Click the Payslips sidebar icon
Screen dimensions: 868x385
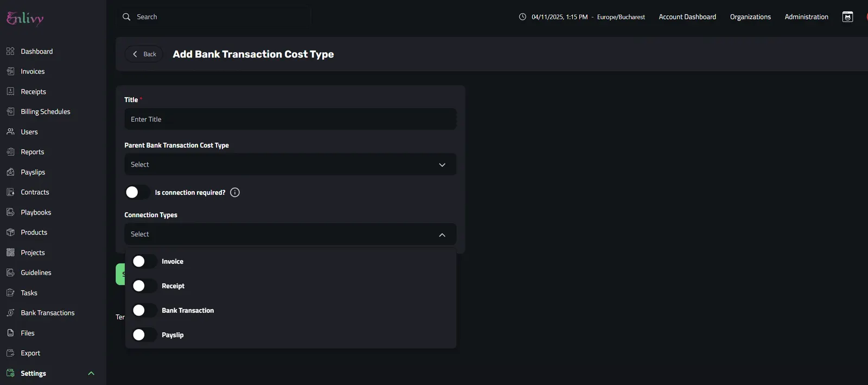click(x=10, y=172)
